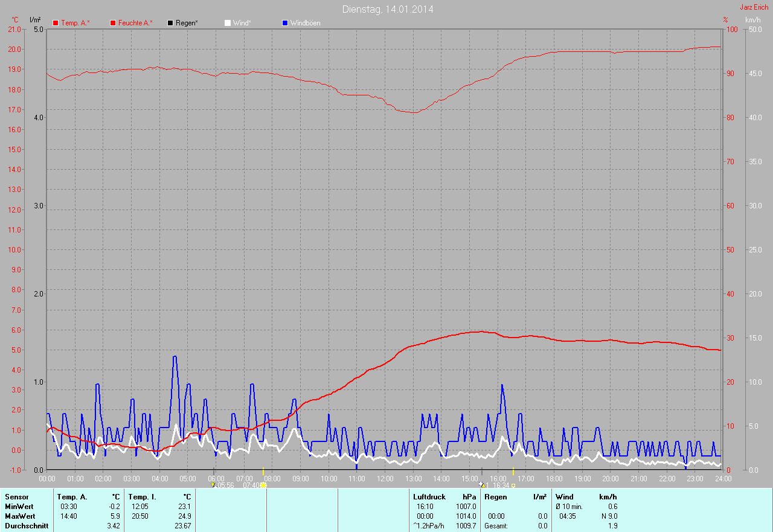The image size is (773, 532).
Task: Click the average outdoor temperature '3.42'
Action: 113,525
